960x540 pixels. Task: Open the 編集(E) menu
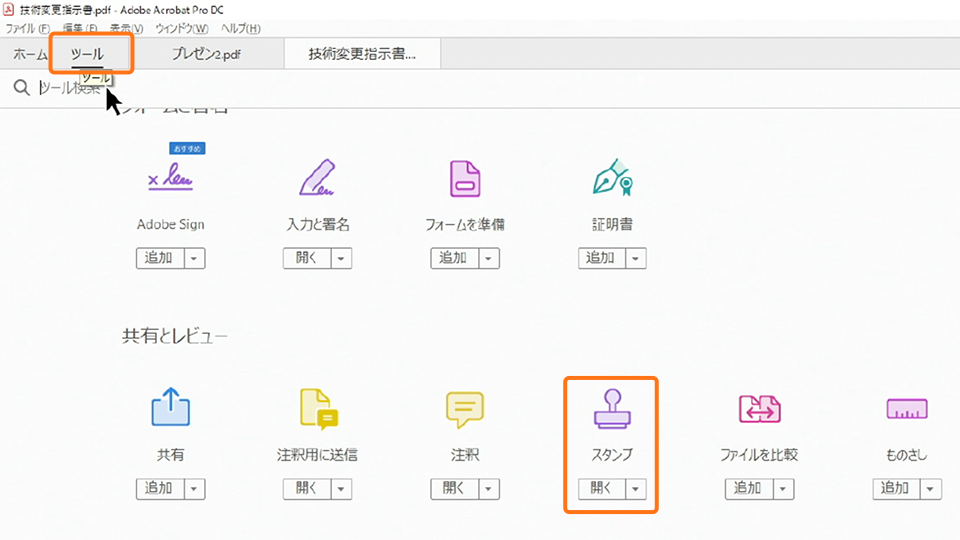click(80, 28)
